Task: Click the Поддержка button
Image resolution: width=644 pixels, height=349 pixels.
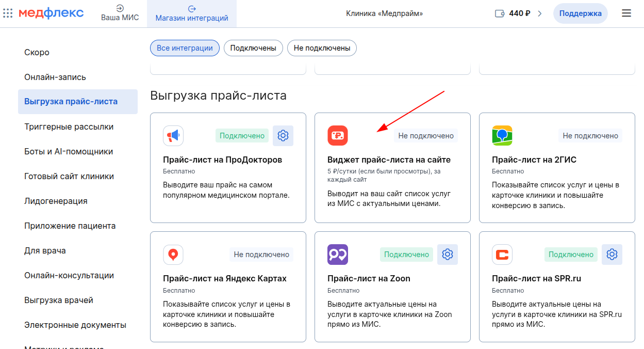Action: 580,13
